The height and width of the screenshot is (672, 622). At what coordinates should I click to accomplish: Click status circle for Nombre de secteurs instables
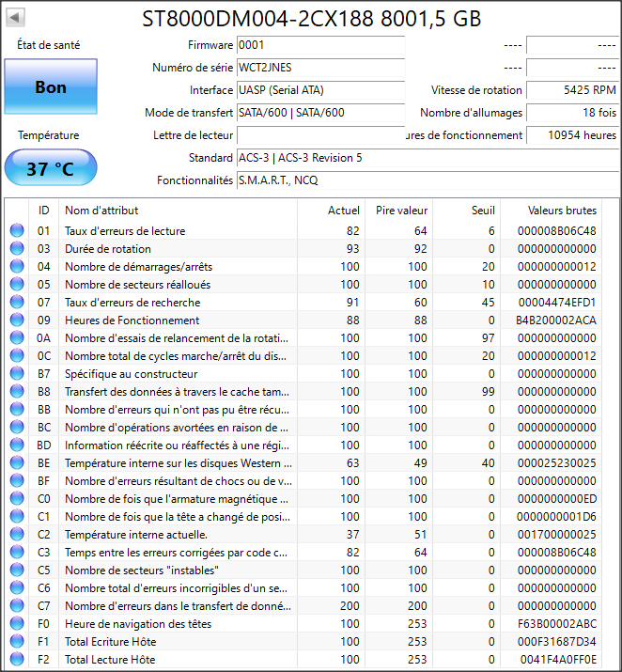click(17, 570)
